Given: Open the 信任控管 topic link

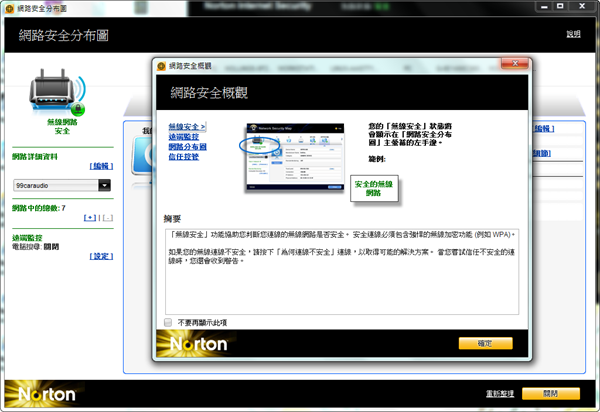Looking at the screenshot, I should click(184, 156).
